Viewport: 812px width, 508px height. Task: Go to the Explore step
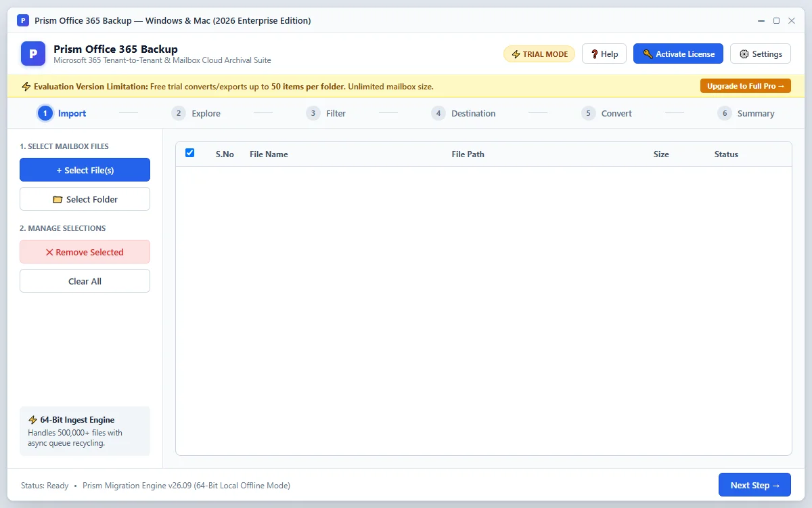[x=196, y=113]
